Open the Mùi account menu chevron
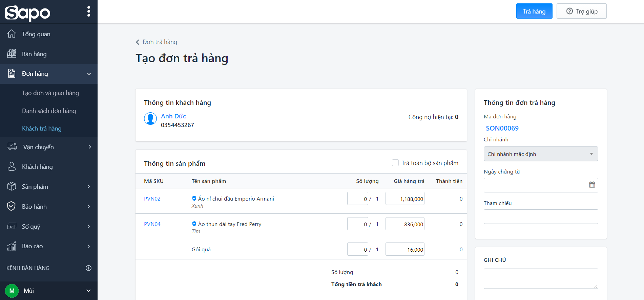 click(88, 291)
